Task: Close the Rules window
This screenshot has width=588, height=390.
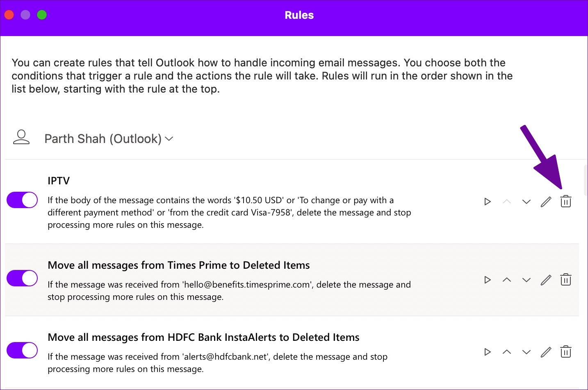Action: point(9,15)
